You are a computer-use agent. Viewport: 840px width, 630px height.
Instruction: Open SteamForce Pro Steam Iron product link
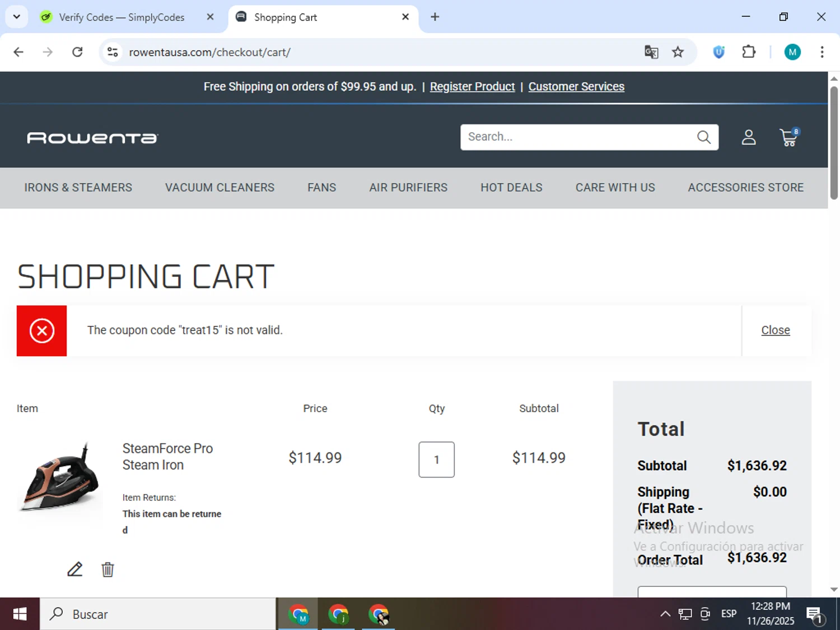click(x=167, y=456)
